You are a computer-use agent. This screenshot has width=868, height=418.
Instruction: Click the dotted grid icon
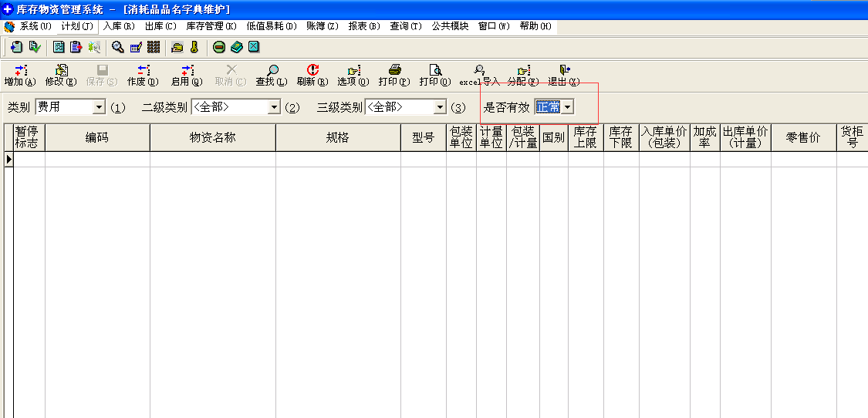click(154, 47)
